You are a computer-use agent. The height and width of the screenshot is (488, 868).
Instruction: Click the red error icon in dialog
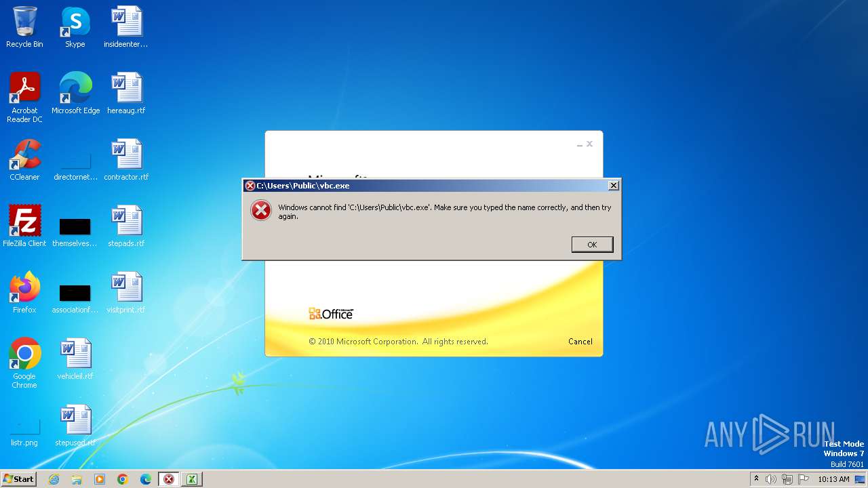coord(260,211)
